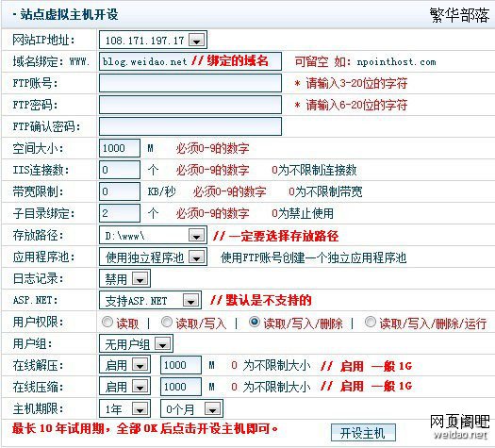Click the 子目录绑定 input field
This screenshot has width=495, height=448.
(120, 213)
